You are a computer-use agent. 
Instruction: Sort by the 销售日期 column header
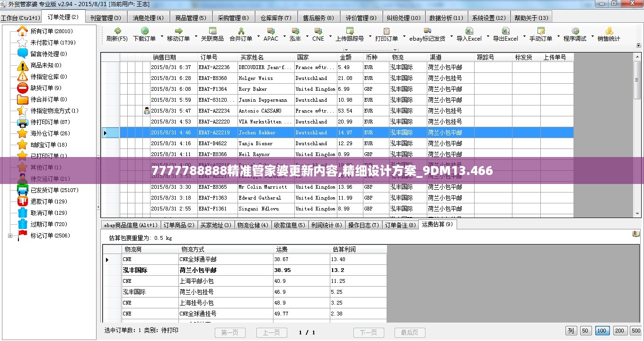pyautogui.click(x=174, y=57)
